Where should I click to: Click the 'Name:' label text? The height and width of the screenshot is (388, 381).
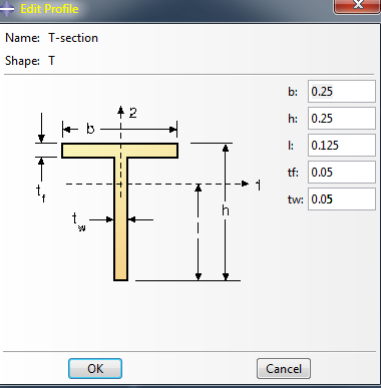click(x=22, y=38)
